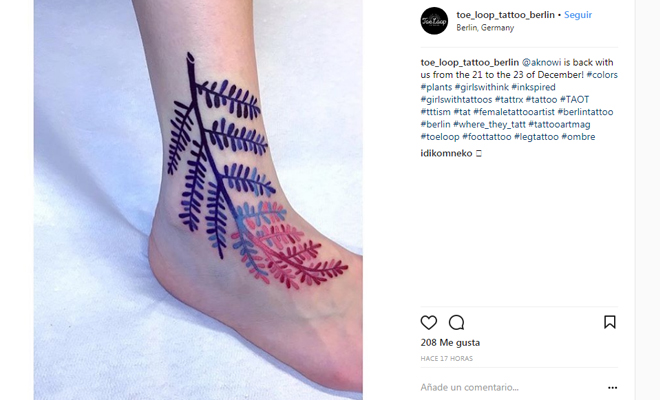Image resolution: width=660 pixels, height=400 pixels.
Task: Visit commenter idikomneko's profile
Action: pyautogui.click(x=446, y=153)
